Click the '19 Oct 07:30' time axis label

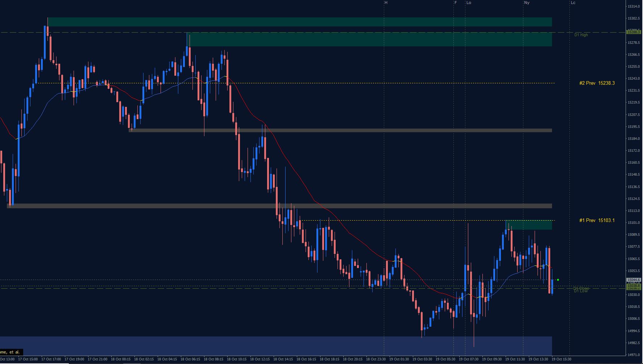pyautogui.click(x=469, y=359)
